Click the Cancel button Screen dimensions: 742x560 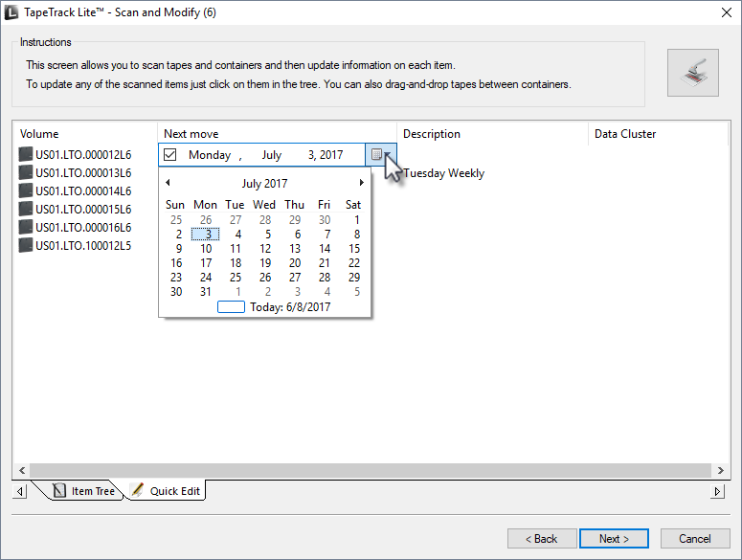point(695,539)
